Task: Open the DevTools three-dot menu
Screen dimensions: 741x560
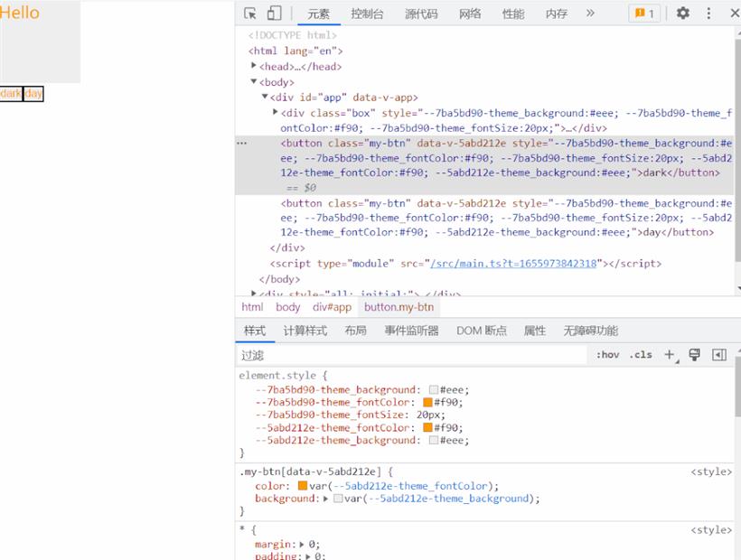Action: click(708, 14)
